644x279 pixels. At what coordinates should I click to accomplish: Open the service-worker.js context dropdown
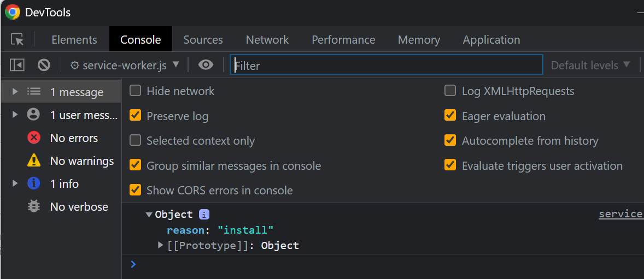(125, 65)
